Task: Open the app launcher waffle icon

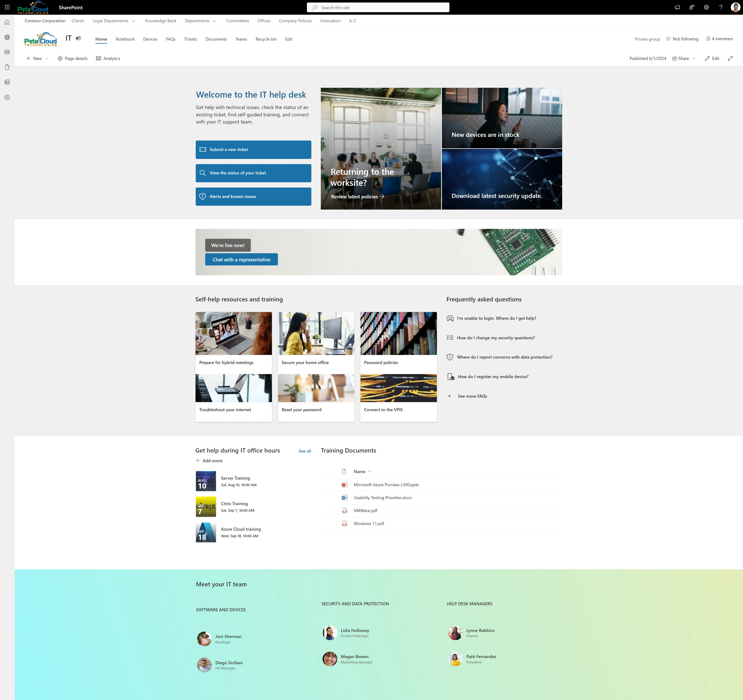Action: coord(7,7)
